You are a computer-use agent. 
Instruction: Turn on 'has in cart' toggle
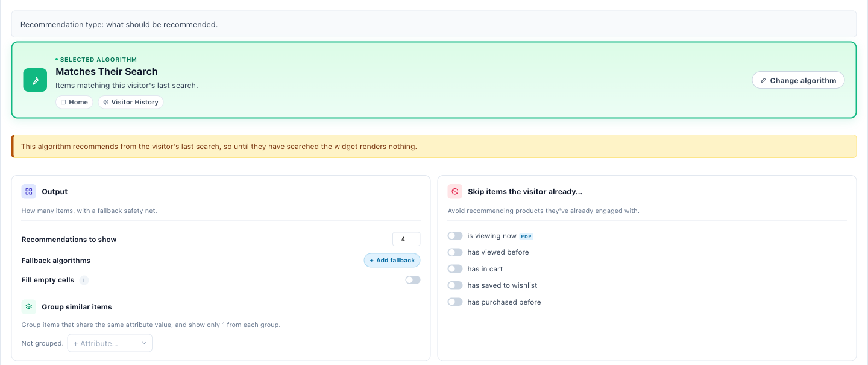(455, 269)
